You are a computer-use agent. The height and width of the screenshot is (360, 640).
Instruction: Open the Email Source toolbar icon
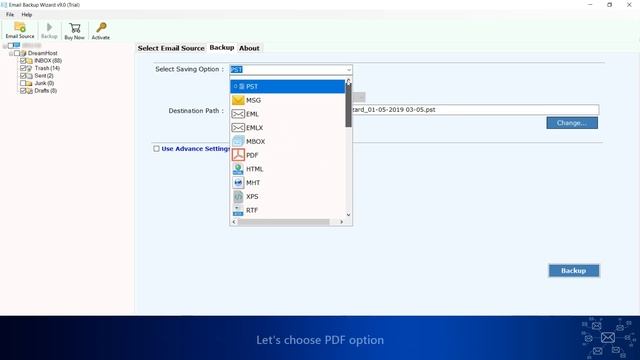pyautogui.click(x=20, y=28)
